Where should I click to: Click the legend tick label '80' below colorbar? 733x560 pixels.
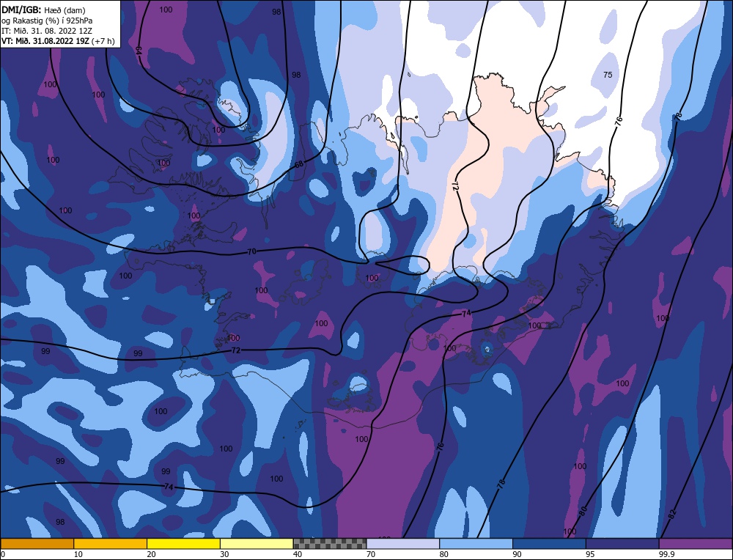click(443, 554)
